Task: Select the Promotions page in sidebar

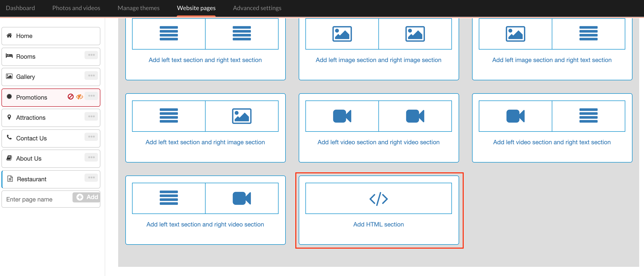Action: (x=51, y=97)
